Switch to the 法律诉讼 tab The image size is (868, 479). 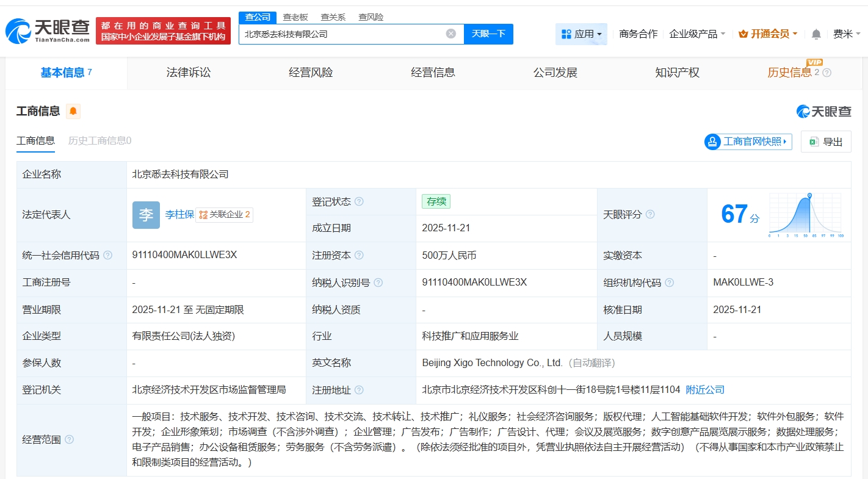[189, 73]
